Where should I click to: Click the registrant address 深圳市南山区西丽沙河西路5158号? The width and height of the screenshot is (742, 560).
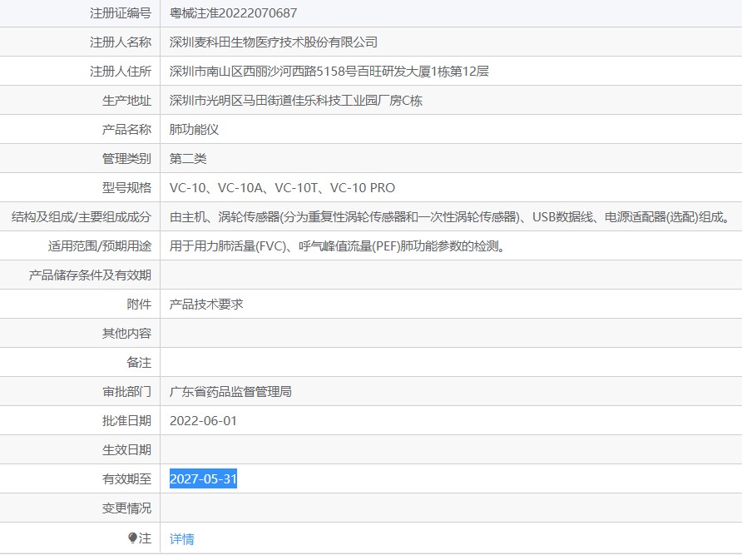263,71
